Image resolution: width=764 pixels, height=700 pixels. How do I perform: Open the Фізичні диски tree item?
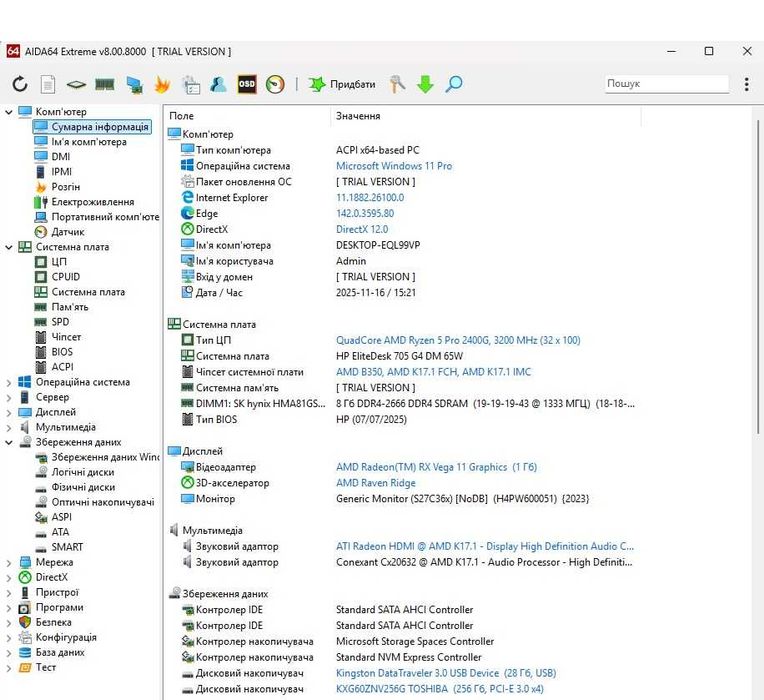[75, 487]
